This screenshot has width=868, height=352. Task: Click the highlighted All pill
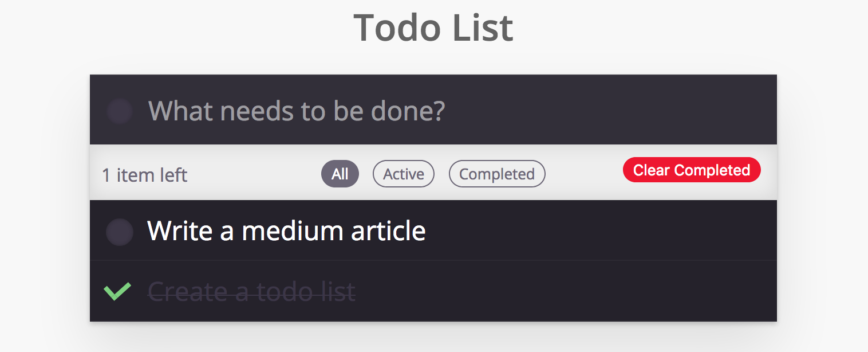[340, 174]
